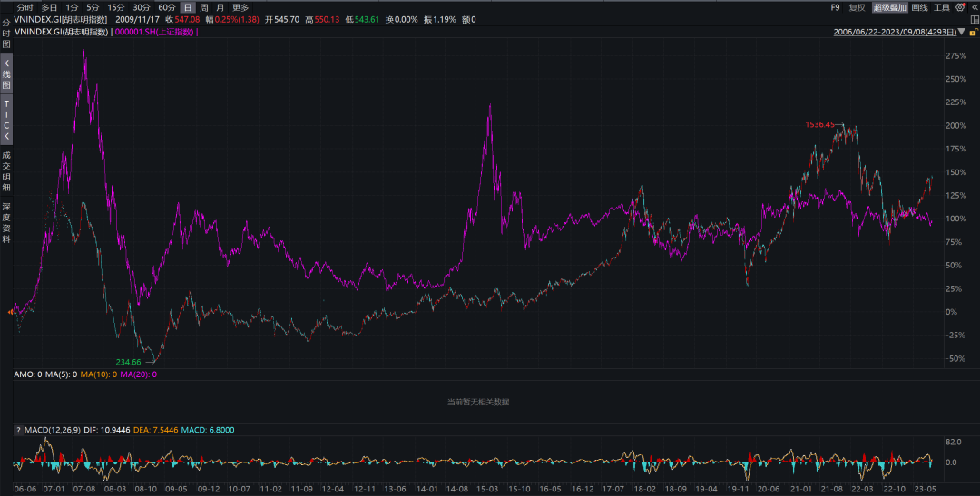Screen dimensions: 980x496
Task: Click the change 0.25%(1.38) value
Action: (236, 19)
